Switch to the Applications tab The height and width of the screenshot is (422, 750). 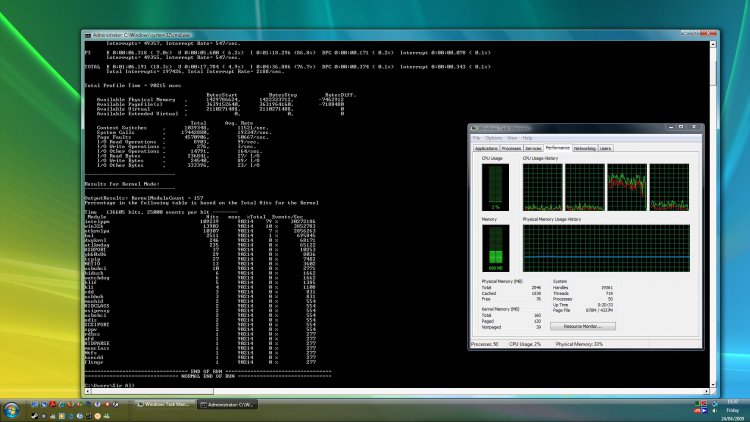pyautogui.click(x=486, y=149)
